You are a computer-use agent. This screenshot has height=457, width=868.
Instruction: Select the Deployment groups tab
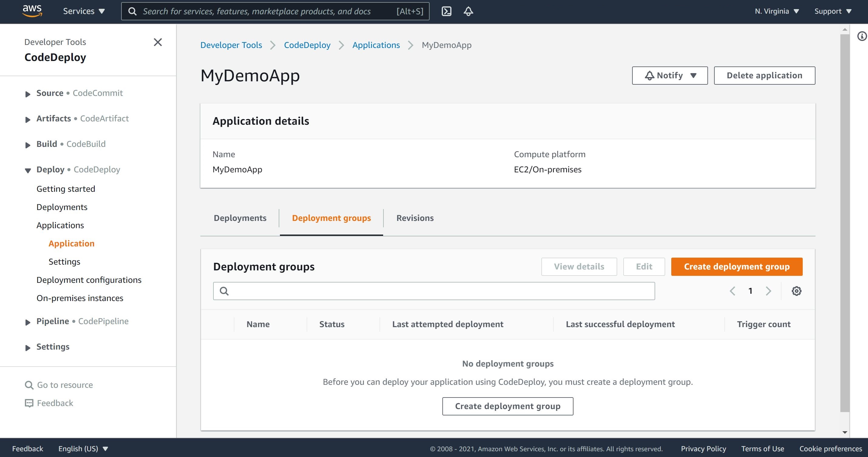coord(331,218)
